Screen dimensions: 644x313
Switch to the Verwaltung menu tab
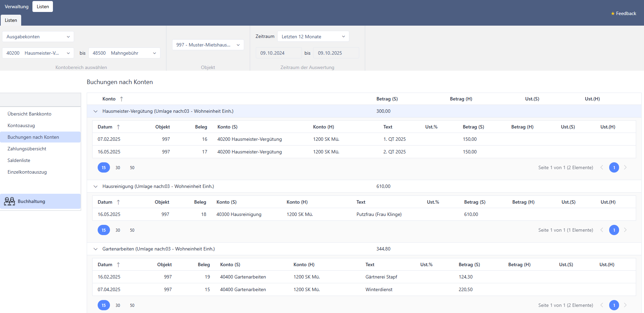coord(16,6)
